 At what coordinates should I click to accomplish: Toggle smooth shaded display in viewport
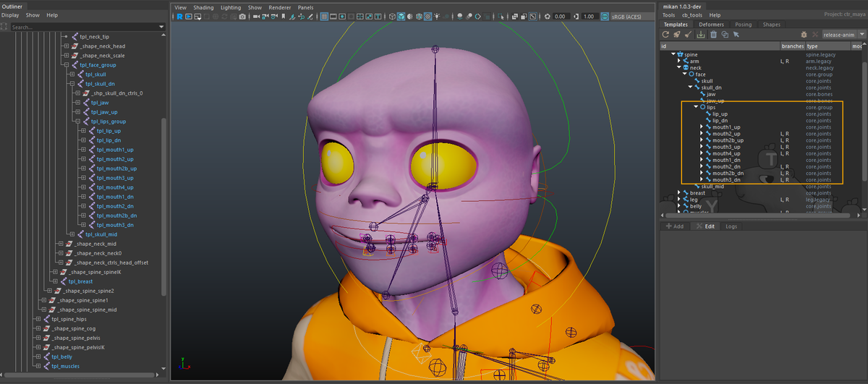(x=402, y=17)
